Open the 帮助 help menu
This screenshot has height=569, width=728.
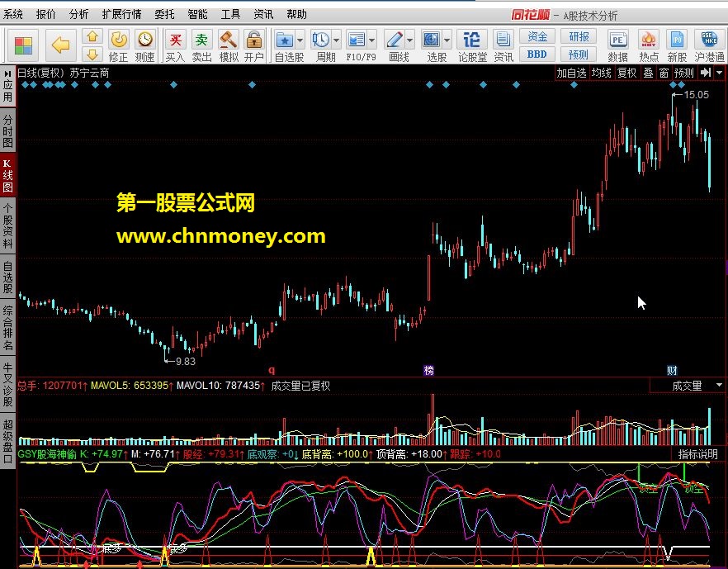(296, 14)
